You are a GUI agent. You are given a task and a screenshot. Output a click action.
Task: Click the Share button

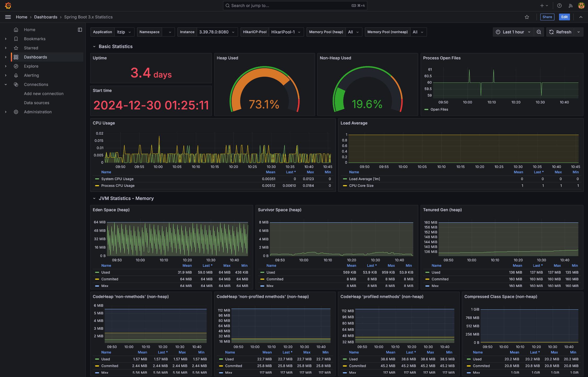(547, 17)
